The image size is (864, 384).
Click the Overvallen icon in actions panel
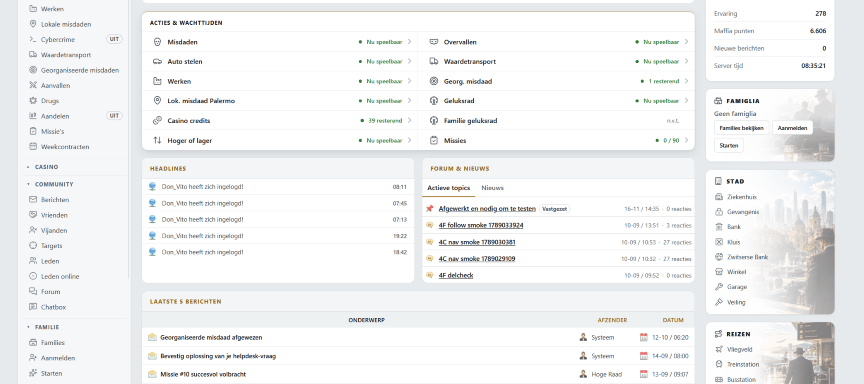(434, 42)
